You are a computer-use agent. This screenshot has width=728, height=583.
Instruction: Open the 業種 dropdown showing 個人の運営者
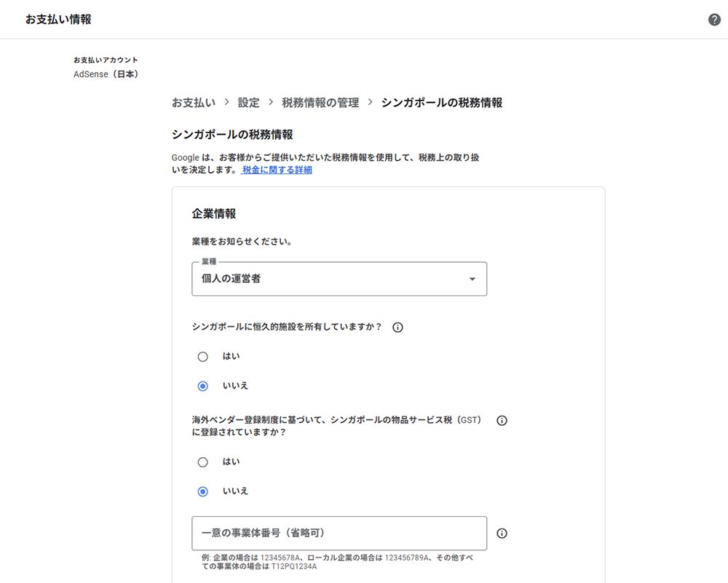339,279
